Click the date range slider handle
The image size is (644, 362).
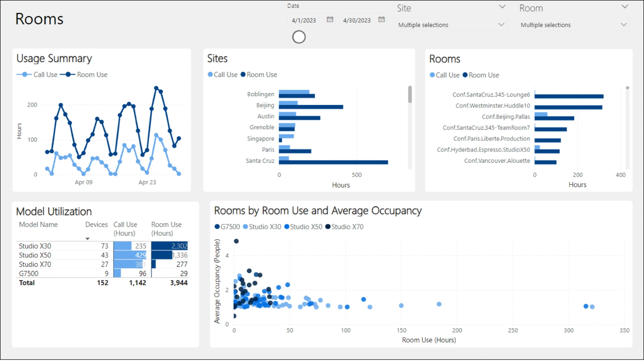(x=299, y=37)
